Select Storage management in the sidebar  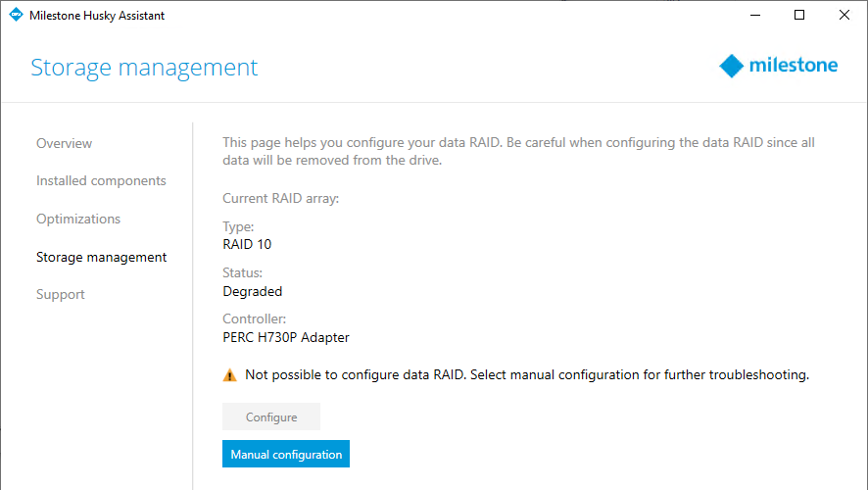101,257
